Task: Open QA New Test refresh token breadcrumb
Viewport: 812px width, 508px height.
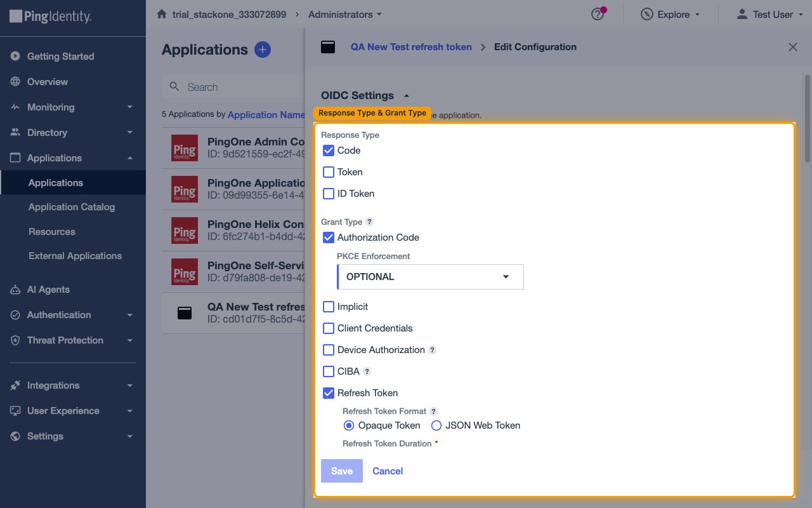Action: [x=411, y=47]
